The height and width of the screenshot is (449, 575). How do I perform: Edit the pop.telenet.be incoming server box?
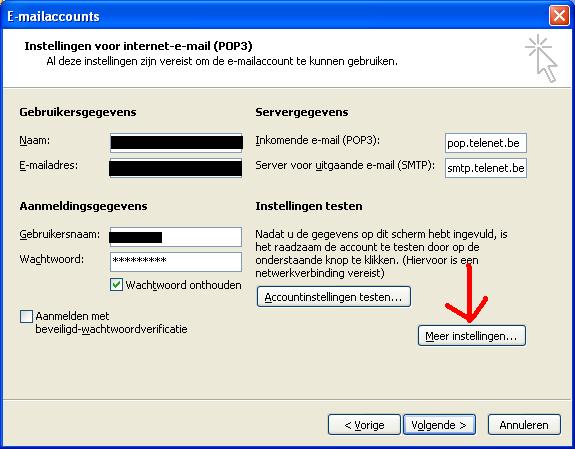486,143
